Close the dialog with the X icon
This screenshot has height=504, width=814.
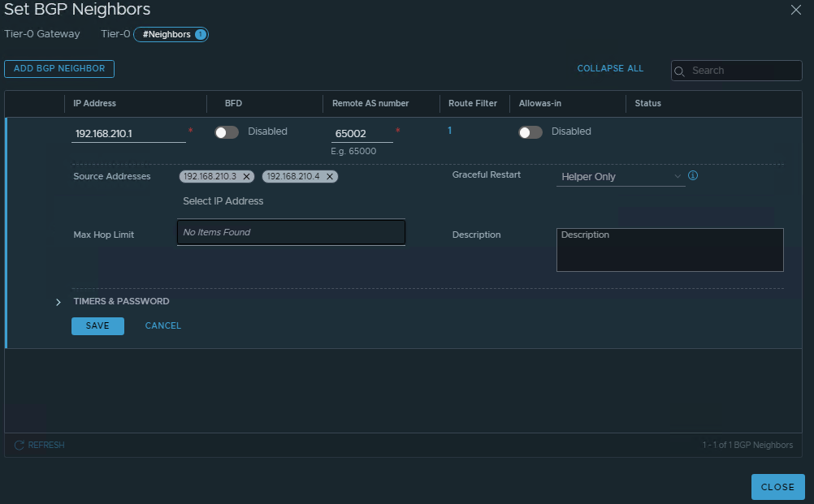tap(796, 10)
